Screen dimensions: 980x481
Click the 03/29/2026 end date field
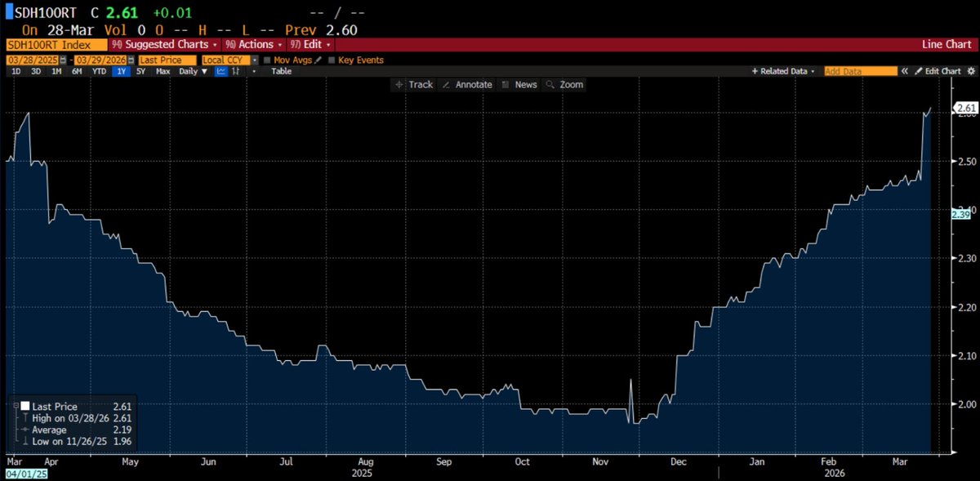100,60
